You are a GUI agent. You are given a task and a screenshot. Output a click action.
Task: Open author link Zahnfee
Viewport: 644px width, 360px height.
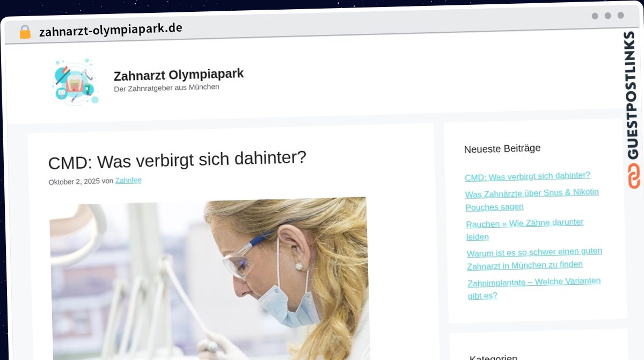click(128, 181)
